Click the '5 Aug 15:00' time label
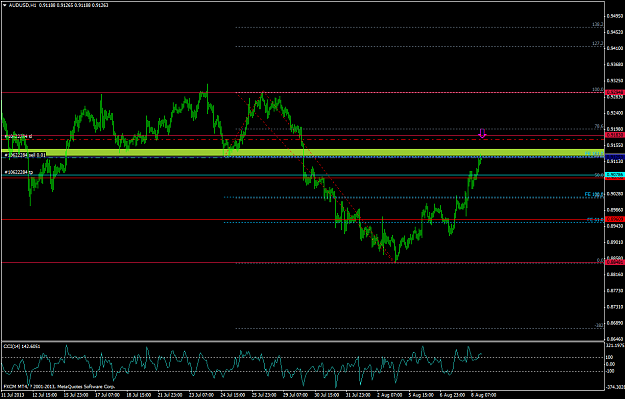This screenshot has width=625, height=399. tap(422, 395)
